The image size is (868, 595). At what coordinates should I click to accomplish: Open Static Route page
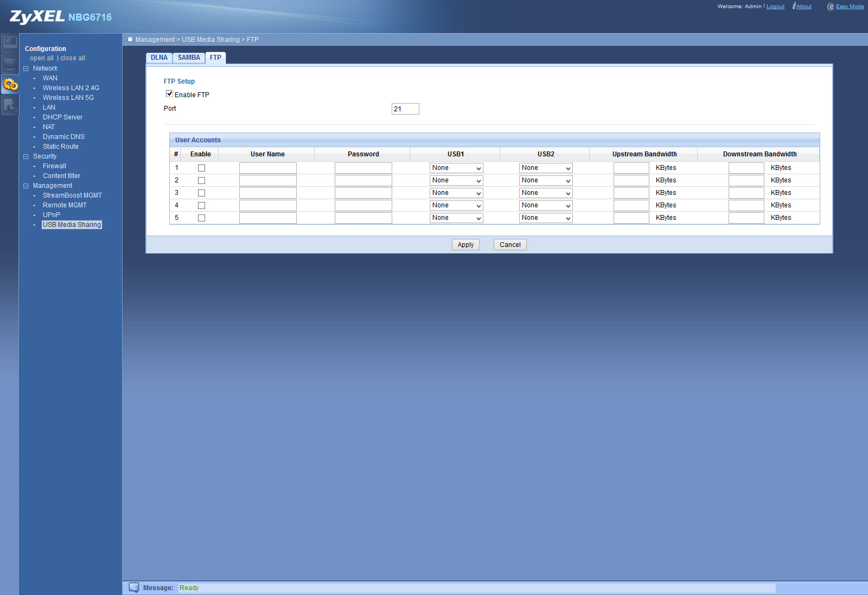coord(61,147)
